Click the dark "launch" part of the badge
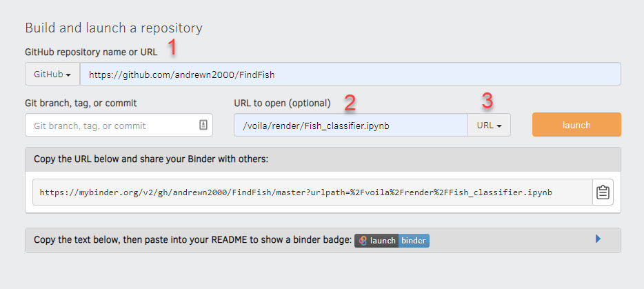 pyautogui.click(x=376, y=241)
